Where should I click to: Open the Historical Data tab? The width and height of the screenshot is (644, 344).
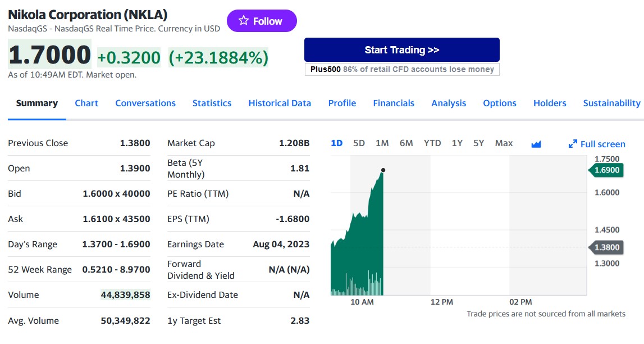point(280,103)
